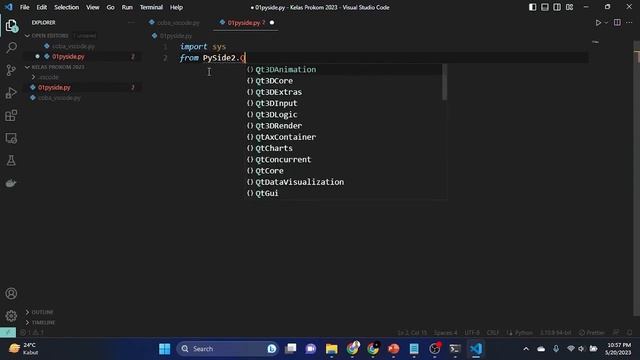Open Explorer views and more actions ellipsis
Screen dimensions: 640x360
[x=131, y=22]
